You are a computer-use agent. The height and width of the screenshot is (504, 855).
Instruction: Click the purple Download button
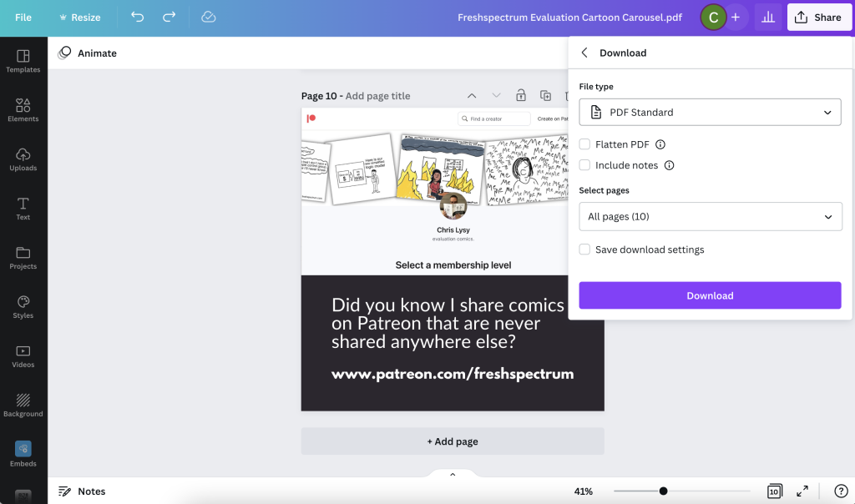710,295
